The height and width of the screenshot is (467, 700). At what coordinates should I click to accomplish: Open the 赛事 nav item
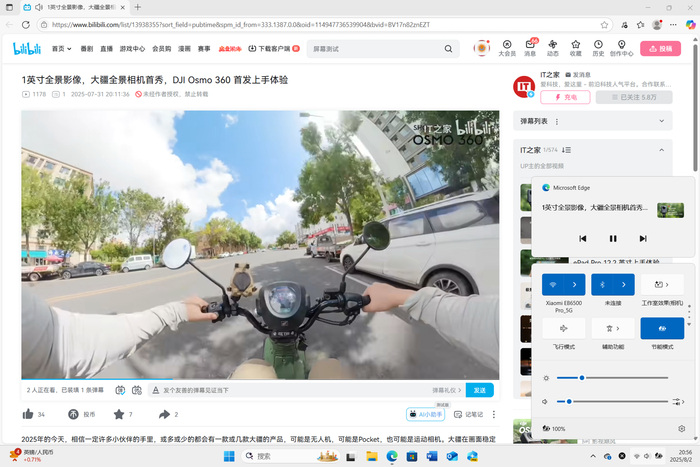[204, 49]
